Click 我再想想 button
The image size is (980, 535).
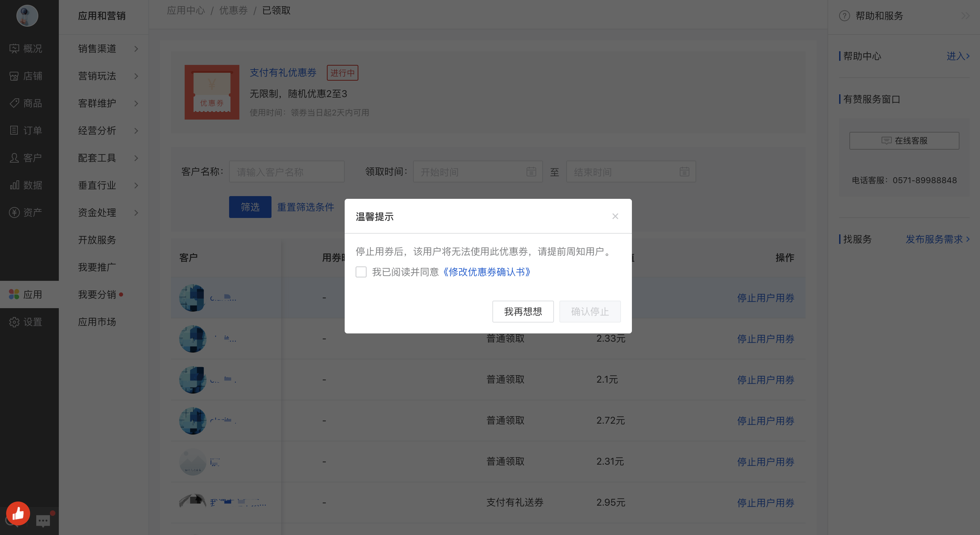pyautogui.click(x=523, y=311)
